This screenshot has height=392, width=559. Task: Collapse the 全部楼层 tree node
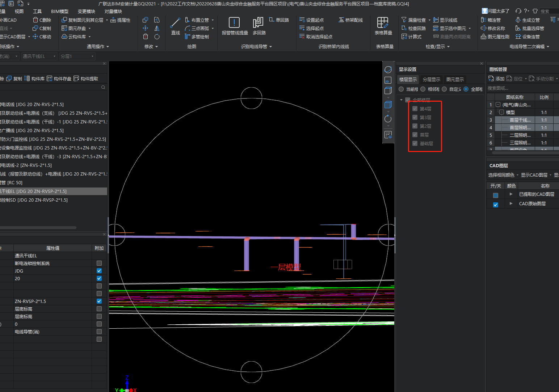[x=401, y=100]
